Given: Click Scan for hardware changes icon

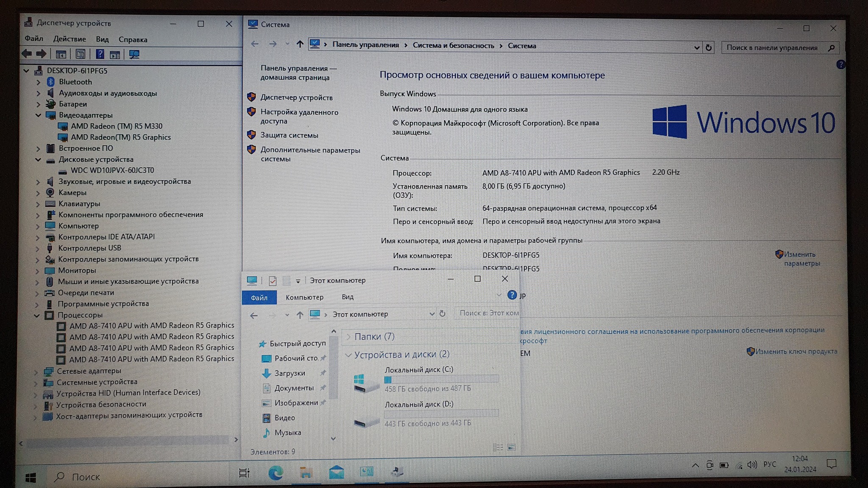Looking at the screenshot, I should [x=134, y=54].
